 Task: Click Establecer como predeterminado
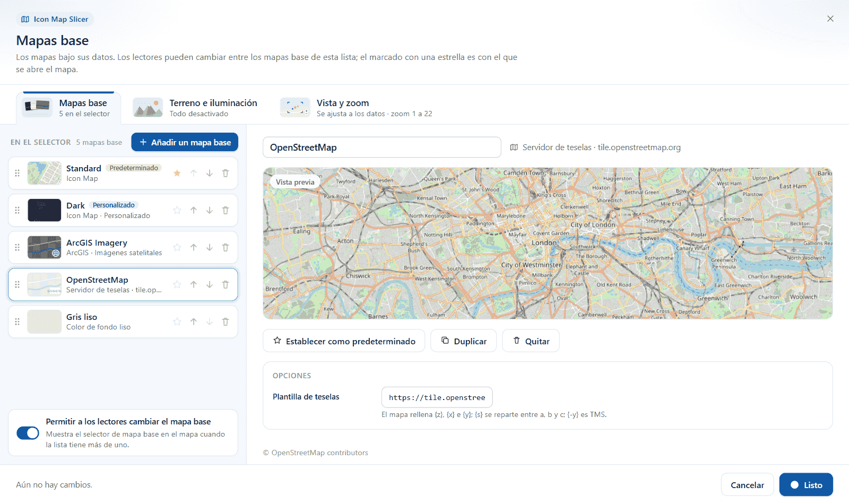pos(344,341)
